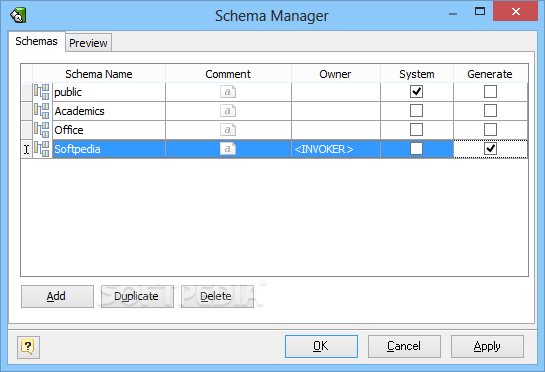Click the Schema Name column header
This screenshot has width=545, height=372.
click(x=99, y=74)
